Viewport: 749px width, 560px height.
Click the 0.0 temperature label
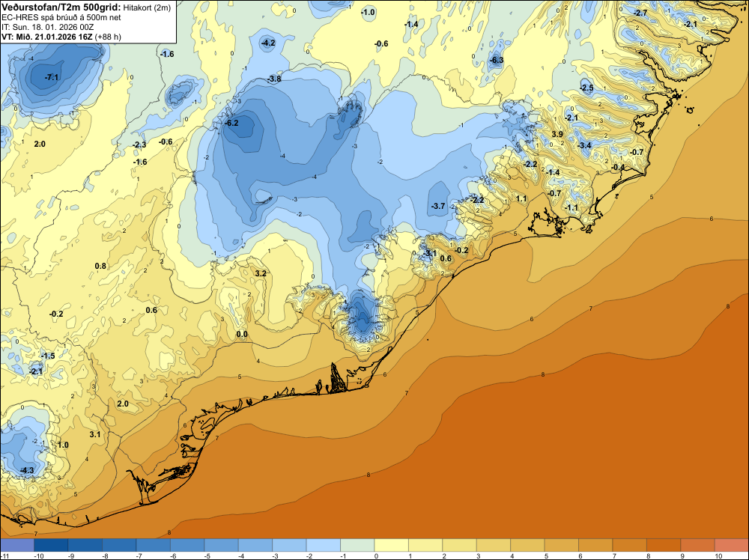(242, 334)
